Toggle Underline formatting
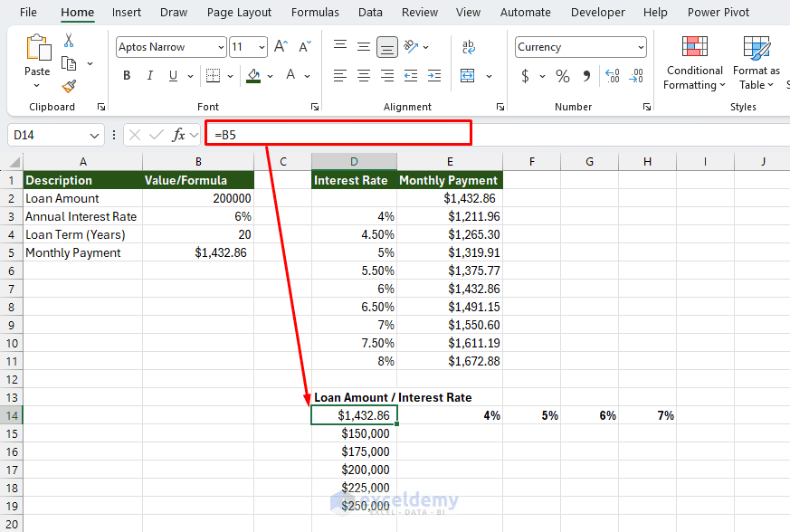 pyautogui.click(x=173, y=76)
